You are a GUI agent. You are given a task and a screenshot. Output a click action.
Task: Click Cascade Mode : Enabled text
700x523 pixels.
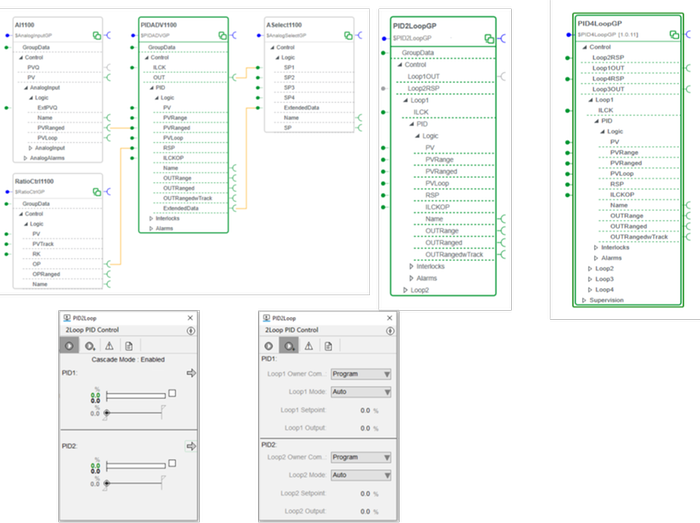128,360
